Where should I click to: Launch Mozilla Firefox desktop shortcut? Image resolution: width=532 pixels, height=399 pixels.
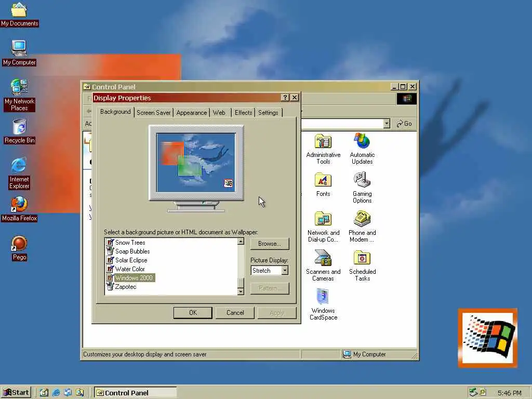coord(19,209)
